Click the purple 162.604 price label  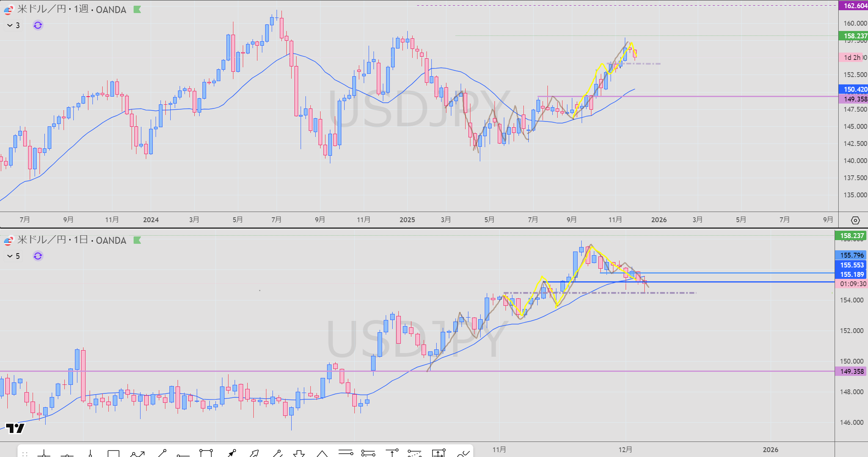(x=854, y=5)
